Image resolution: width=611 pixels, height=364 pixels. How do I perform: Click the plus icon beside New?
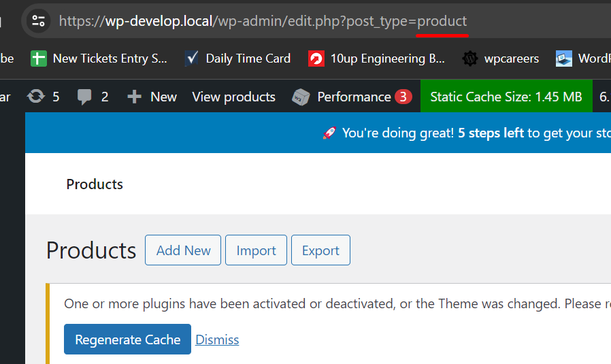134,97
